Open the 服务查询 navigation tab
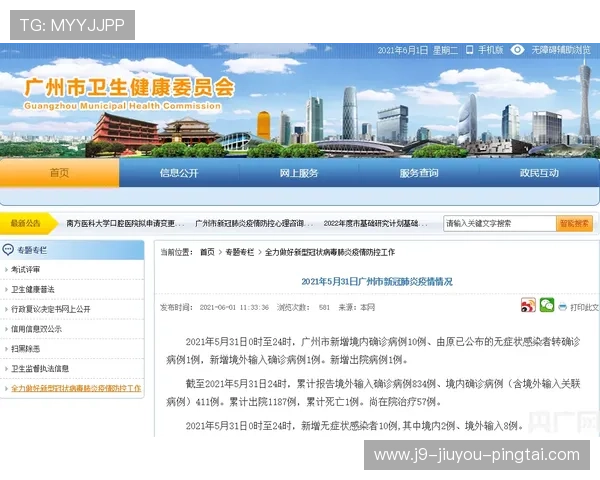 [x=419, y=173]
